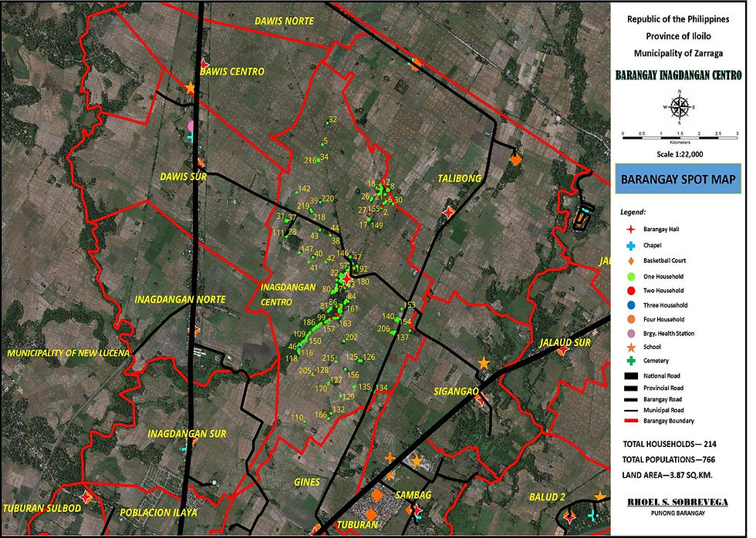Click the JALAUD SUR map label
756x538 pixels.
tap(565, 342)
